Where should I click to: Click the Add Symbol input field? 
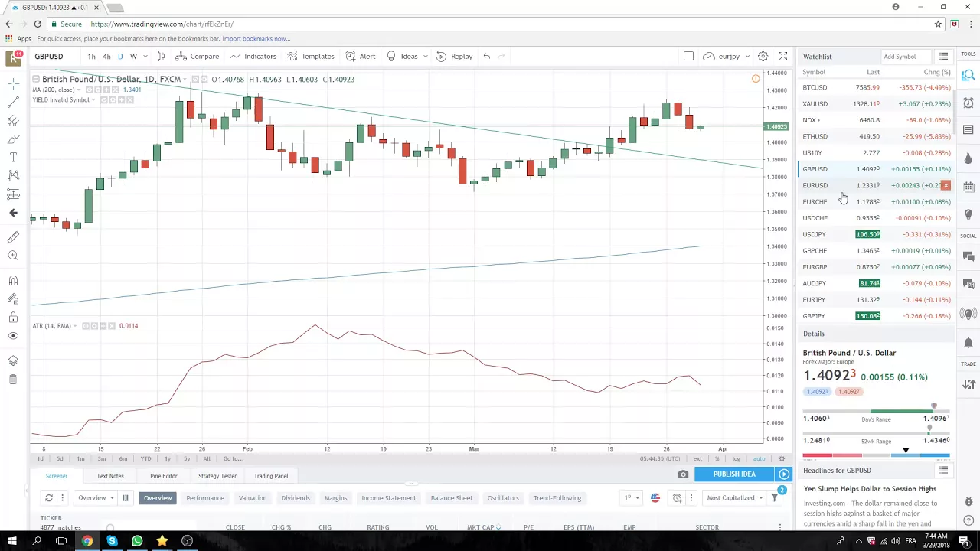pyautogui.click(x=906, y=57)
